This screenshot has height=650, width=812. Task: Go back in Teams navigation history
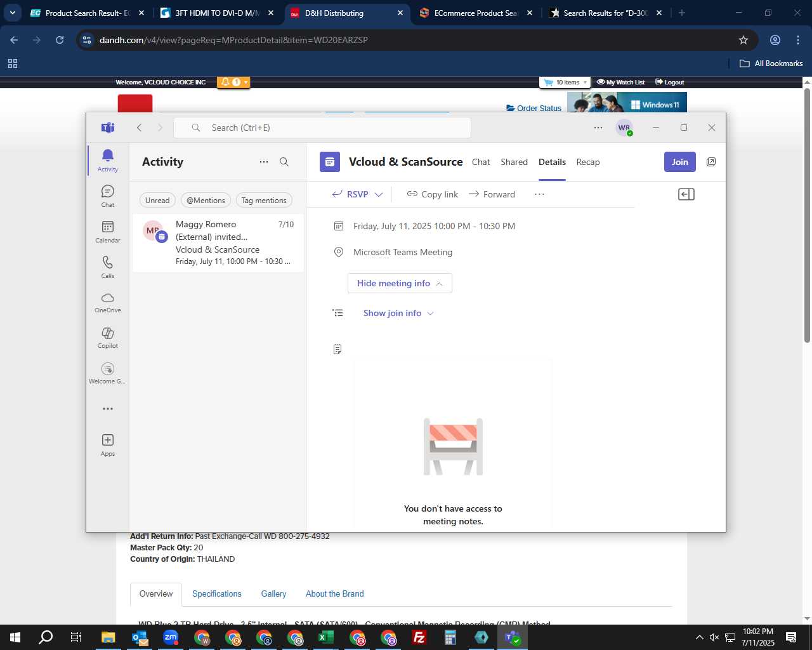coord(140,128)
